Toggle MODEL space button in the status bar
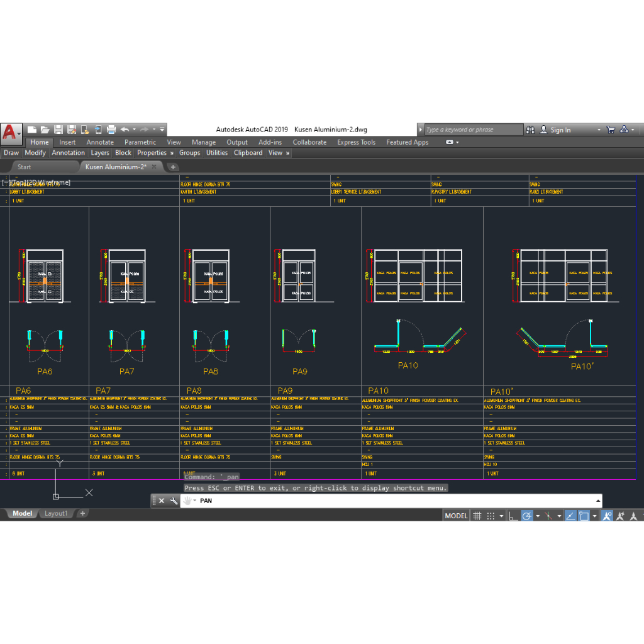Viewport: 644px width, 644px height. coord(455,515)
